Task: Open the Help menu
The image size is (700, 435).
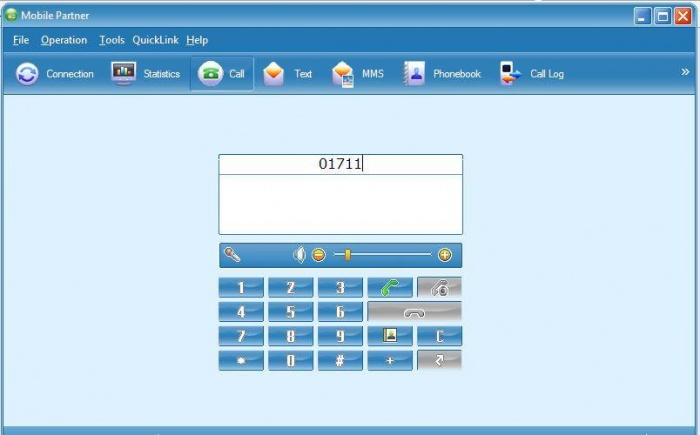Action: (197, 40)
